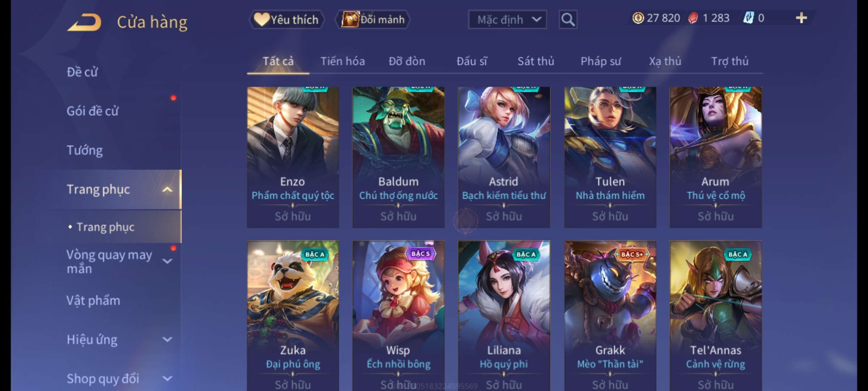Go to Tướng in the sidebar

[85, 150]
